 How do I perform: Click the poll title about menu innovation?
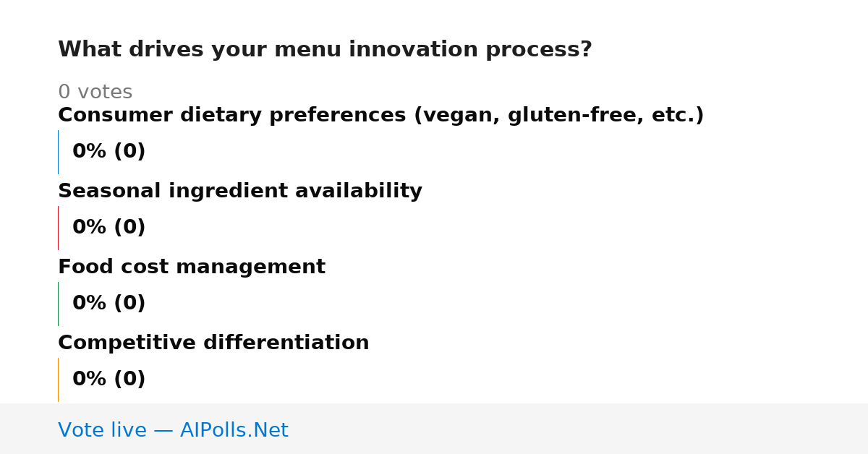click(x=325, y=50)
